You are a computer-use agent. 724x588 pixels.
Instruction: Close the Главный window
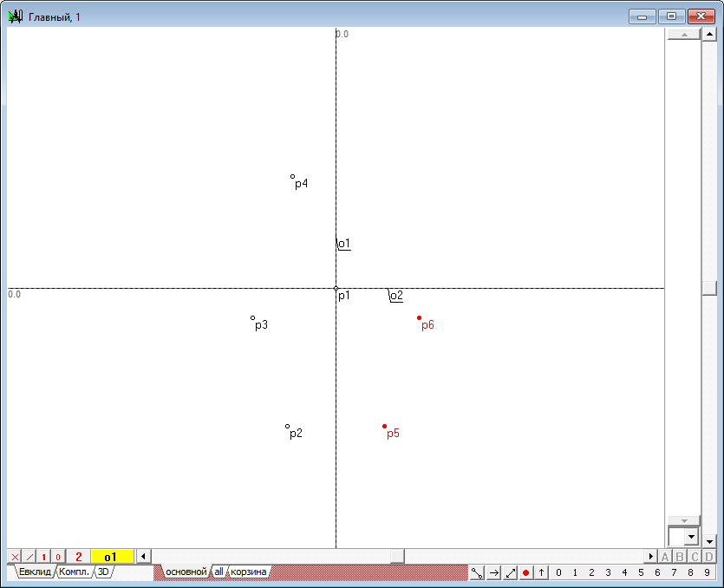click(x=701, y=16)
